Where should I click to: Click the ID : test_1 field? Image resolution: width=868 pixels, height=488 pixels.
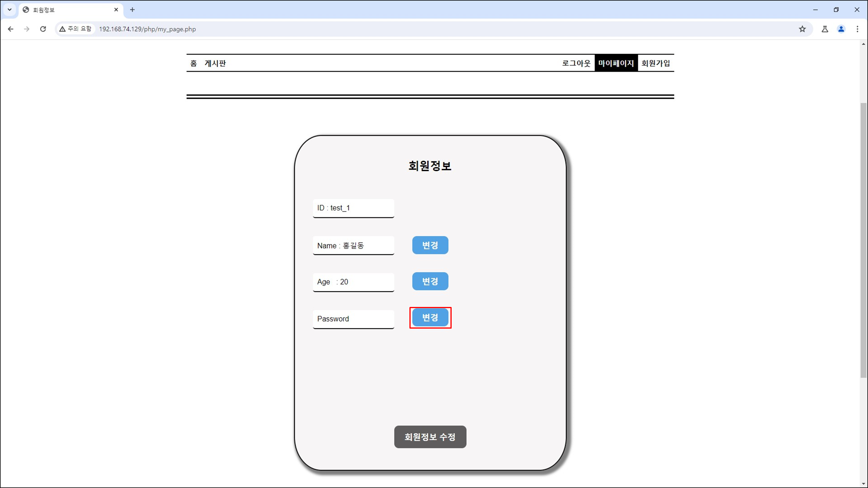tap(353, 208)
